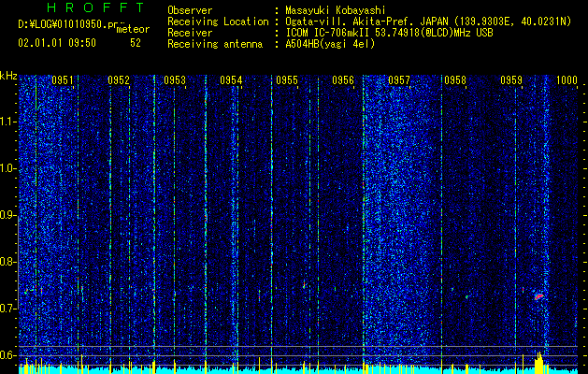Click the Observer field label
The height and width of the screenshot is (374, 588).
point(190,10)
